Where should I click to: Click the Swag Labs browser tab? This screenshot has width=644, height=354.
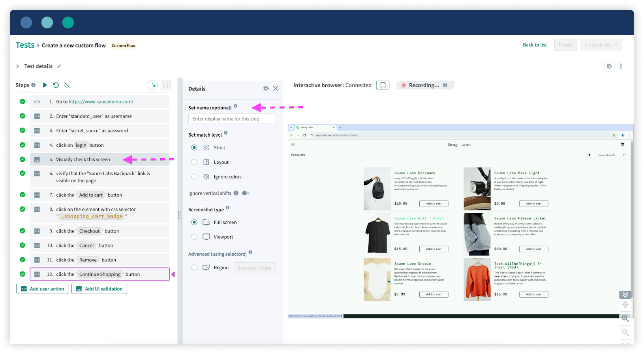[x=315, y=127]
